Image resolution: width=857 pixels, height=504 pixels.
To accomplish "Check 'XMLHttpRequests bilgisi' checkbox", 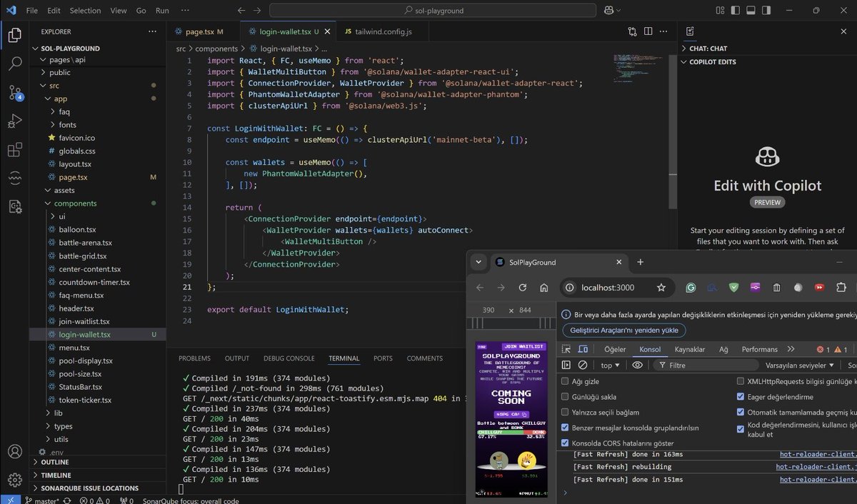I will point(741,381).
